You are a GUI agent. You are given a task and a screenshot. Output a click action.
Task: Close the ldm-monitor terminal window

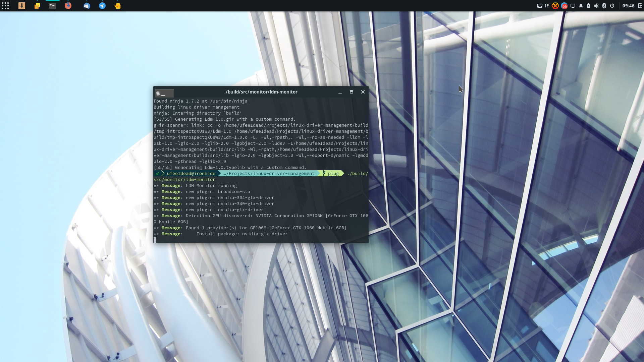tap(363, 92)
